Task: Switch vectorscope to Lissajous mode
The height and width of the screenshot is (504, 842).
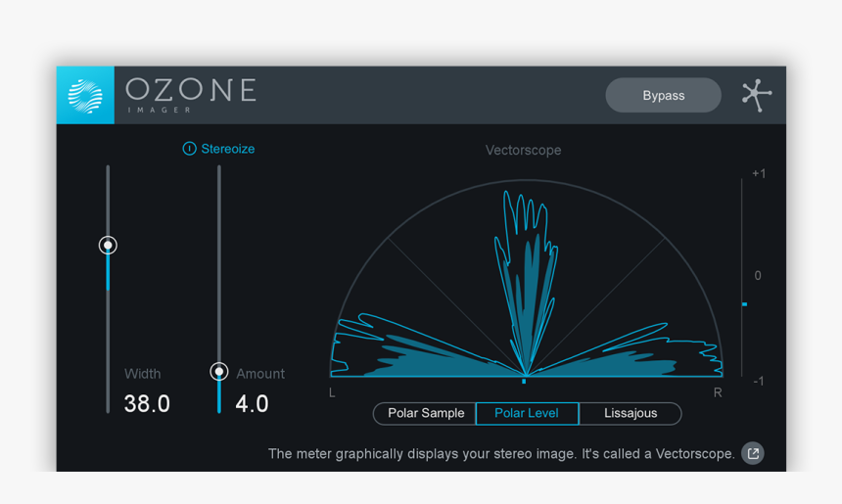Action: (631, 413)
